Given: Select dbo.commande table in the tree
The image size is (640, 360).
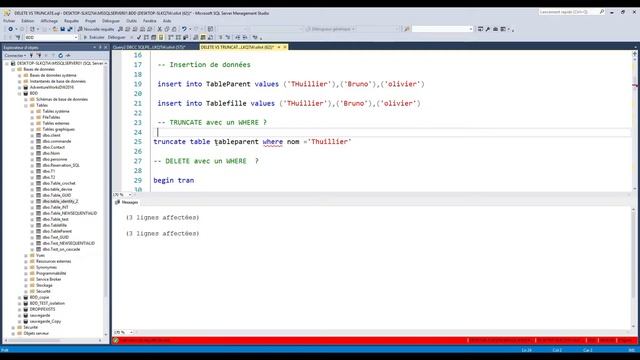Looking at the screenshot, I should pos(57,141).
